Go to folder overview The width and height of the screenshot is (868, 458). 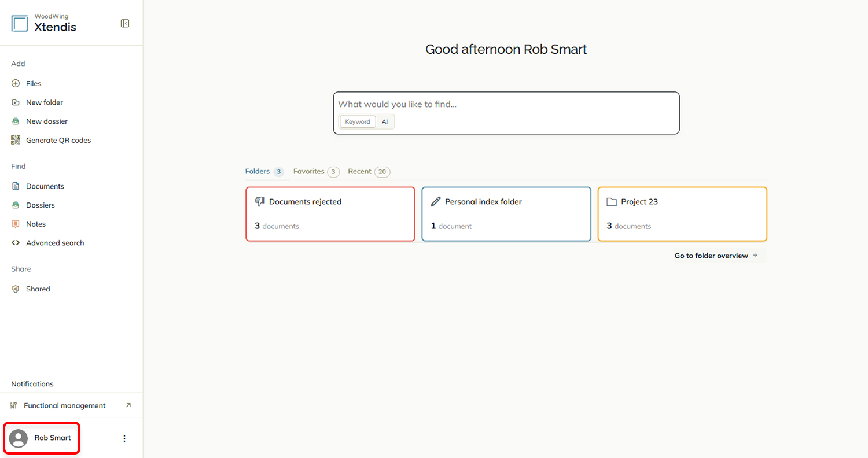pyautogui.click(x=717, y=256)
